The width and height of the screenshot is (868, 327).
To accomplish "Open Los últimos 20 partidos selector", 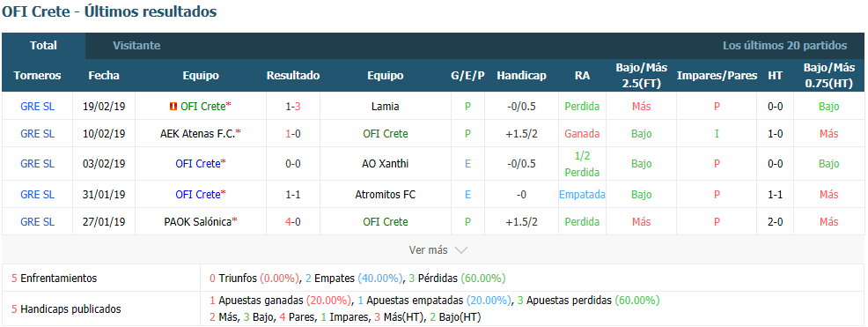I will [x=784, y=46].
